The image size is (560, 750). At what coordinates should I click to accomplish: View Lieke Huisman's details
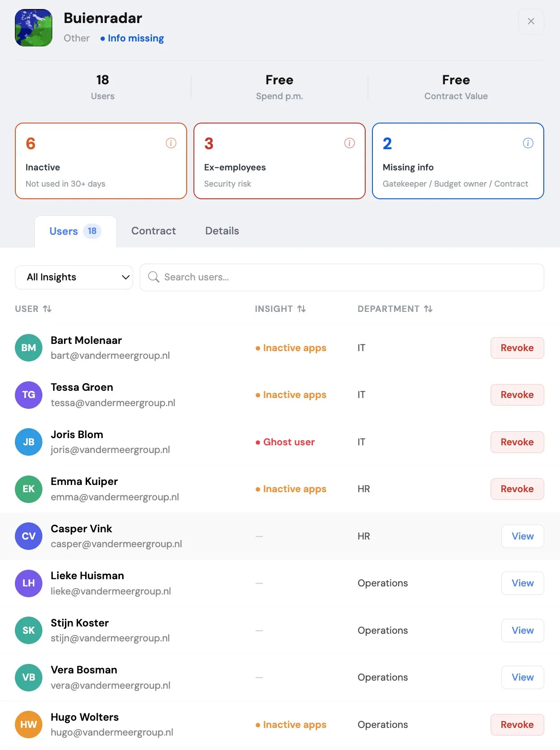coord(523,583)
